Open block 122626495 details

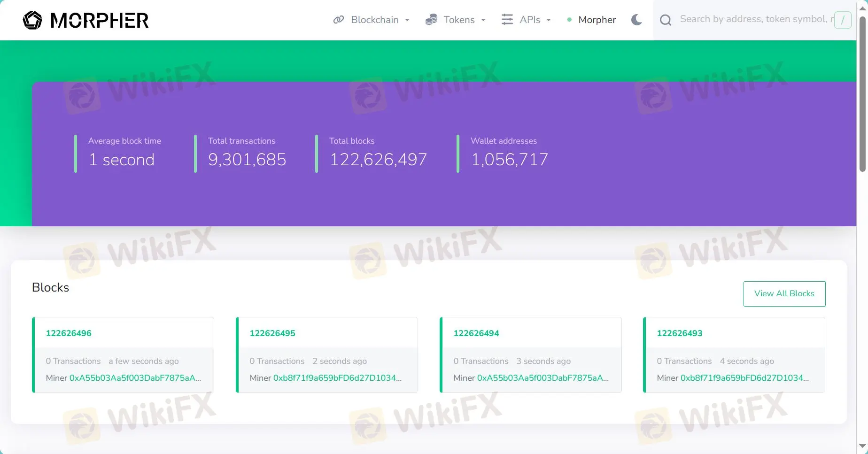coord(272,333)
